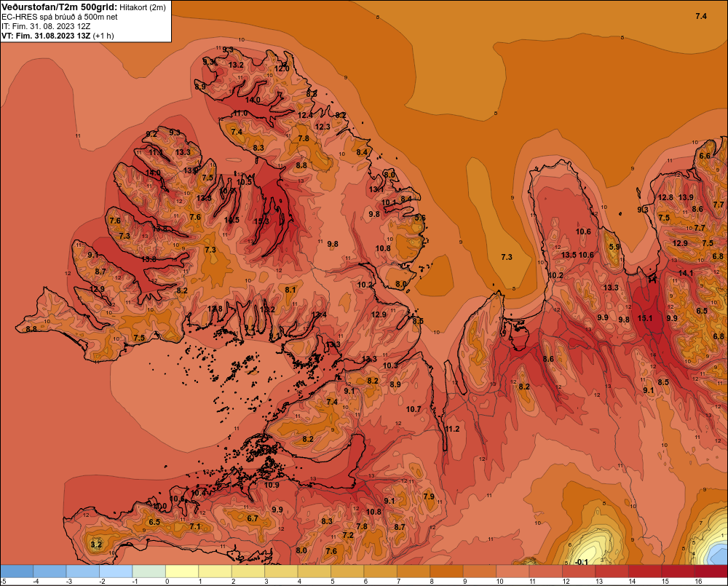Click the '(+1 h)' forecast offset text

(x=103, y=36)
